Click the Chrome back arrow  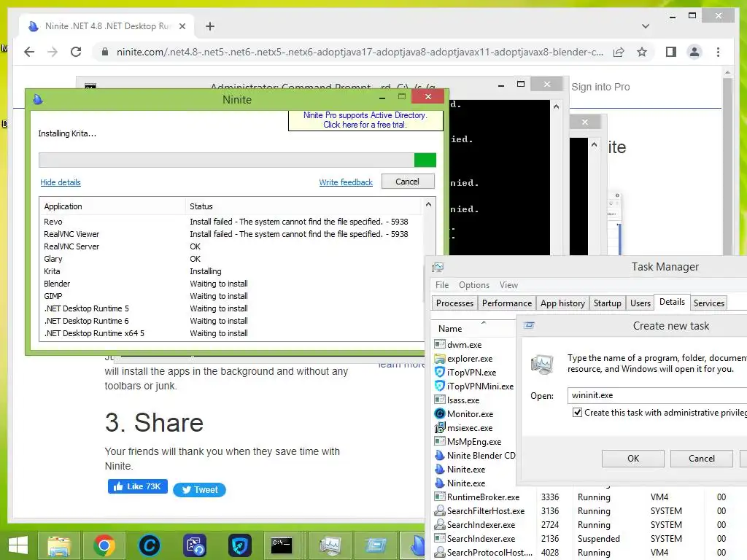pyautogui.click(x=29, y=52)
